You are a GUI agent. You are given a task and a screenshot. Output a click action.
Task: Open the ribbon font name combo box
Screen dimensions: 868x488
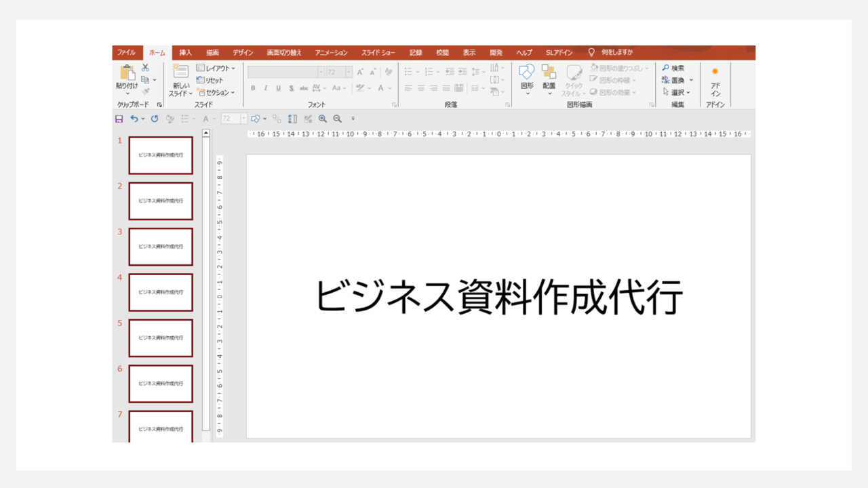pyautogui.click(x=286, y=72)
